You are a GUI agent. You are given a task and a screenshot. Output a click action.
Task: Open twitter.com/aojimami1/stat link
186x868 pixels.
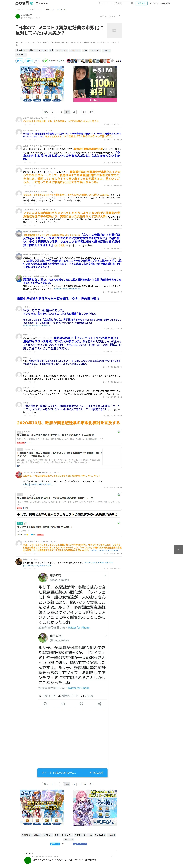[x=38, y=325]
